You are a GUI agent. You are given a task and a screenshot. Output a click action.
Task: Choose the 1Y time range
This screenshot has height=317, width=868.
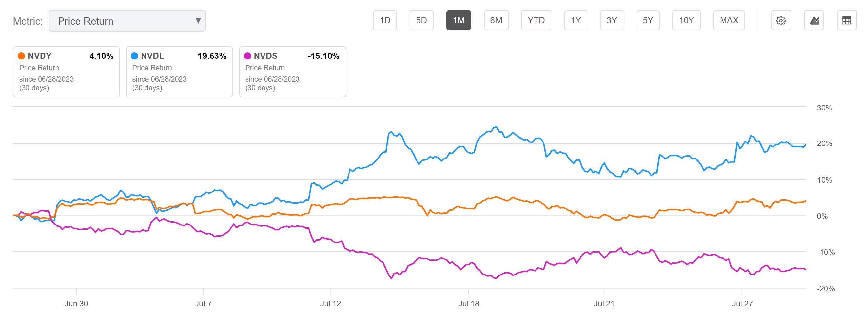click(575, 20)
